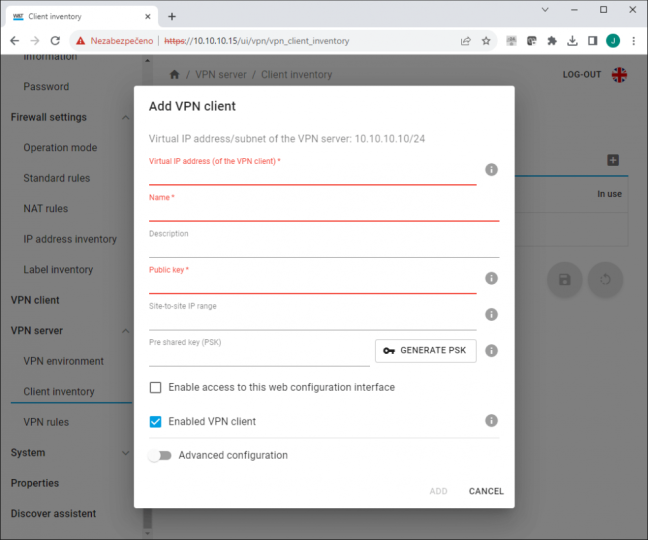Open VPN client menu item
The width and height of the screenshot is (648, 540).
[35, 300]
